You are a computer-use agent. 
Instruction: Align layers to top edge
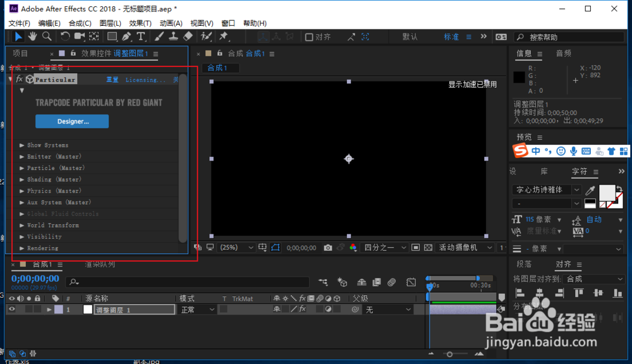578,293
